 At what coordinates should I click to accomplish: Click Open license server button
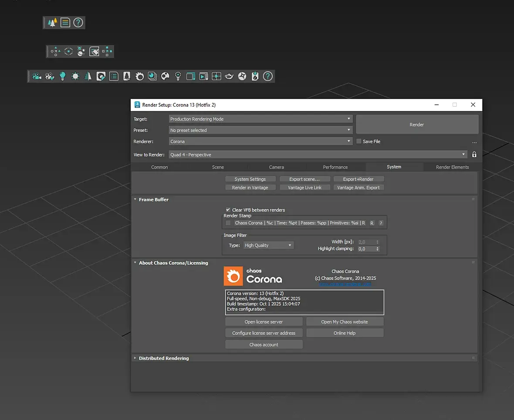pos(264,322)
